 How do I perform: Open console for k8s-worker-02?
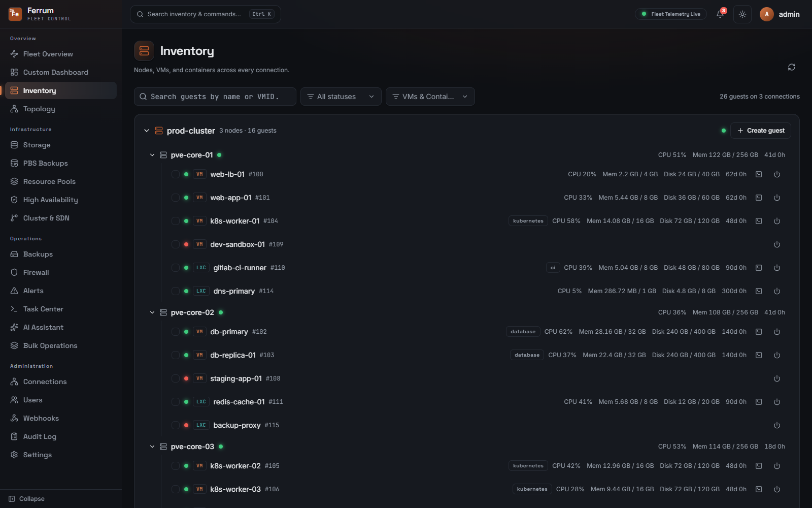coord(759,466)
